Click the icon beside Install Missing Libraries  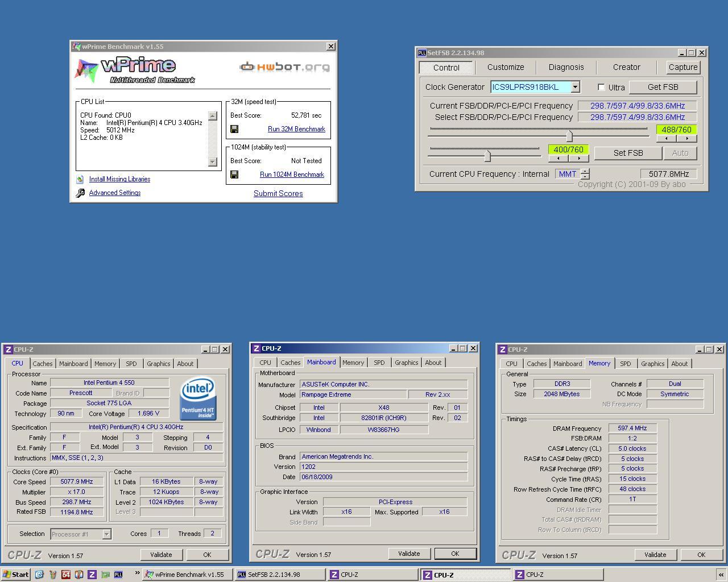pyautogui.click(x=80, y=179)
